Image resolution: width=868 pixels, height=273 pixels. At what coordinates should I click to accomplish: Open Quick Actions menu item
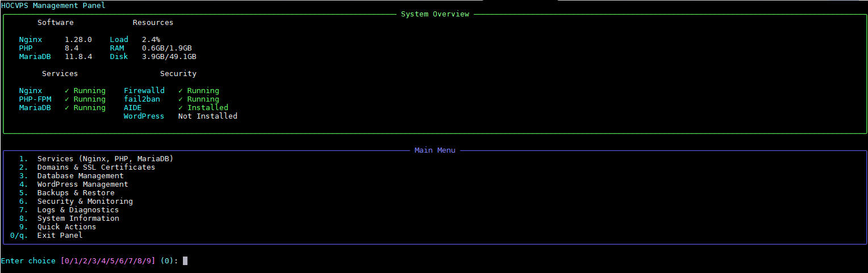click(x=66, y=227)
